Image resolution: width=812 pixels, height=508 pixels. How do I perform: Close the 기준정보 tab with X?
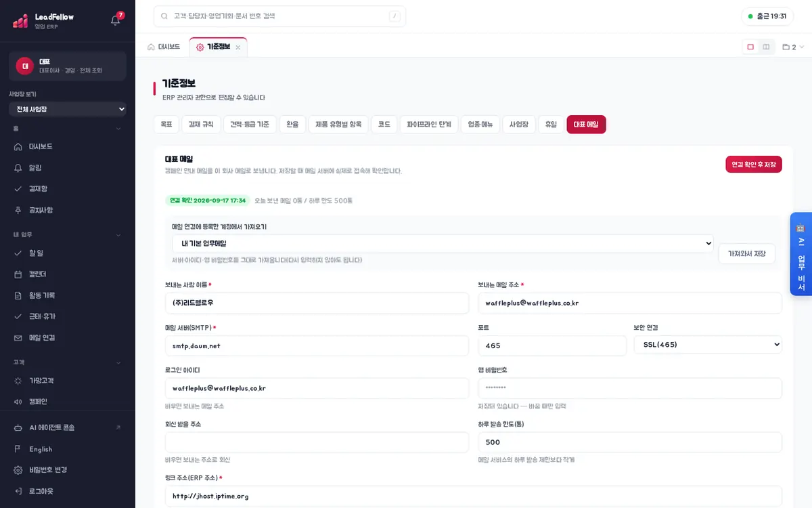238,47
